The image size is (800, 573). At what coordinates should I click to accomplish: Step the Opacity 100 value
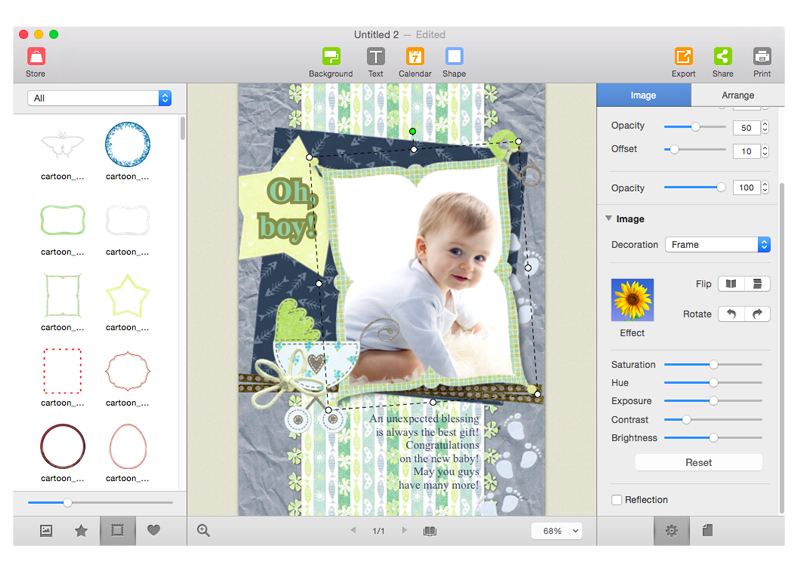[765, 188]
